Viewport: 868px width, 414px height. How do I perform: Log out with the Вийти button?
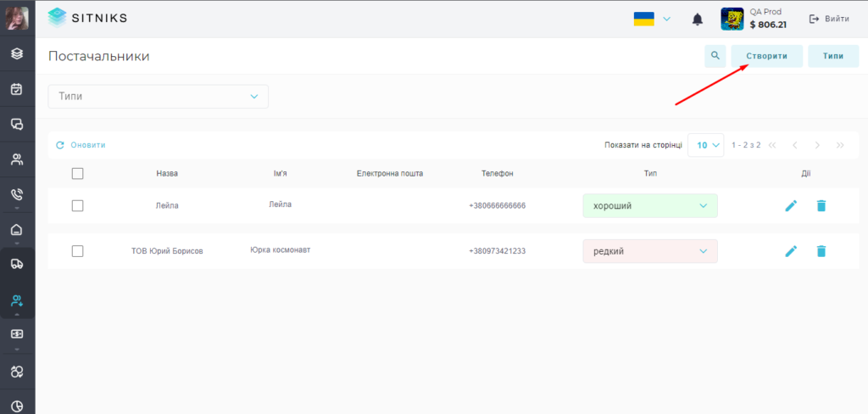pyautogui.click(x=829, y=19)
